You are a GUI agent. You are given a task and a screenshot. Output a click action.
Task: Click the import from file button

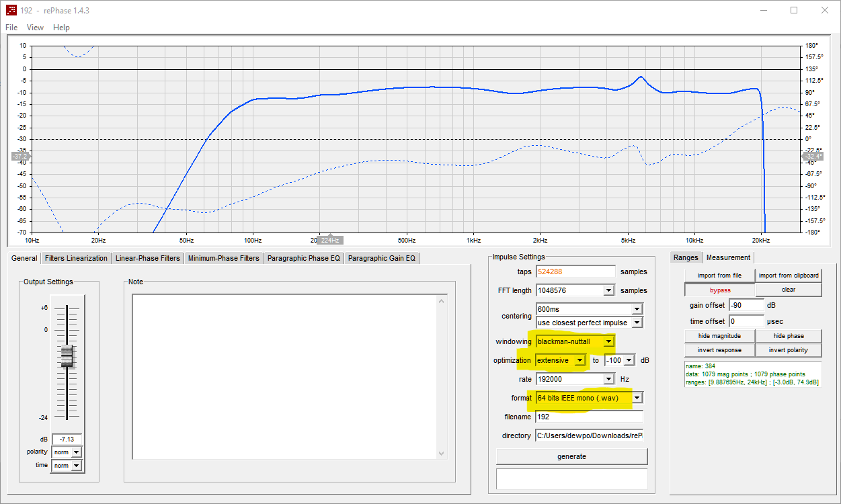point(719,275)
